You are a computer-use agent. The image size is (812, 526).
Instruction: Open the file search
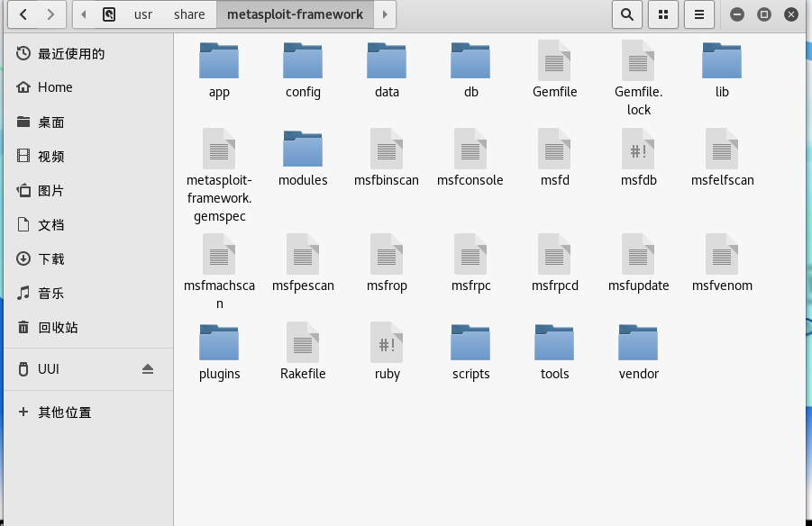tap(627, 14)
